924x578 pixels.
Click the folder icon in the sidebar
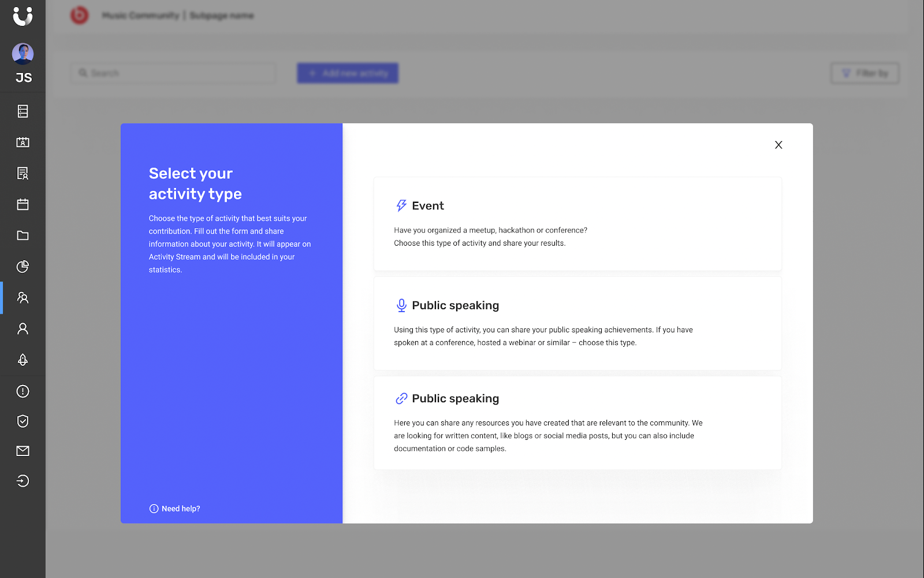[x=23, y=235]
